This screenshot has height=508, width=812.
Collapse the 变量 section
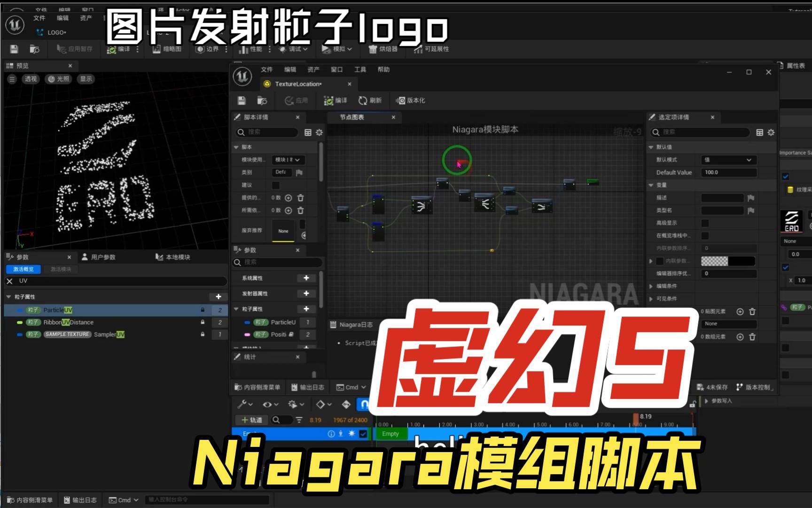[x=651, y=185]
